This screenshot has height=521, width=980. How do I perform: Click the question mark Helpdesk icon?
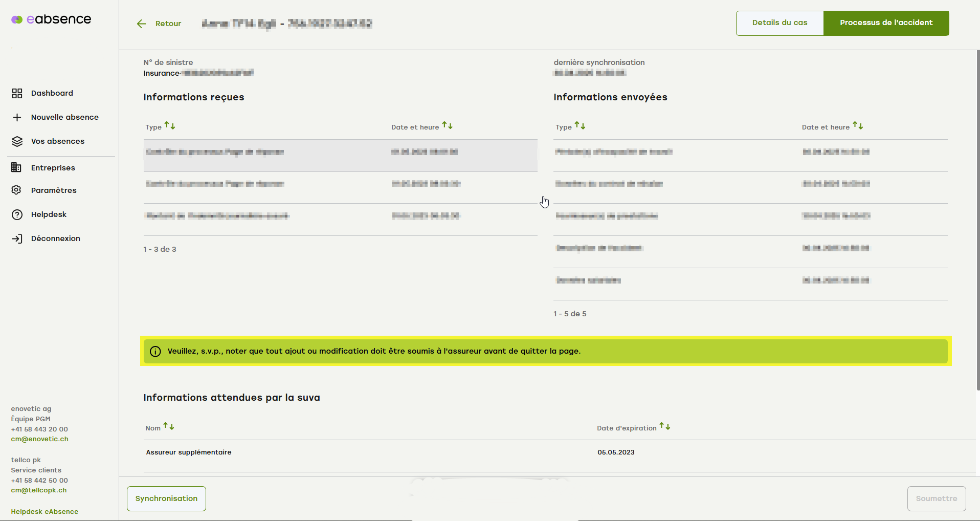tap(17, 214)
